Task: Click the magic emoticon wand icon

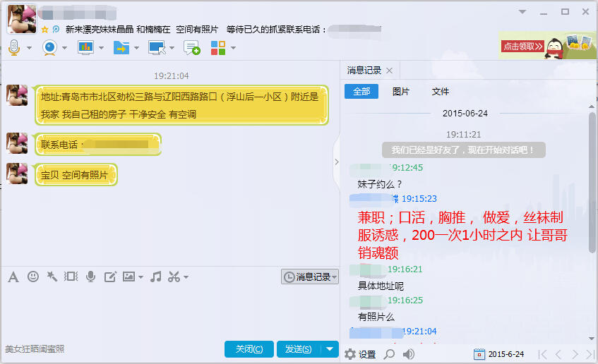Action: coord(52,277)
